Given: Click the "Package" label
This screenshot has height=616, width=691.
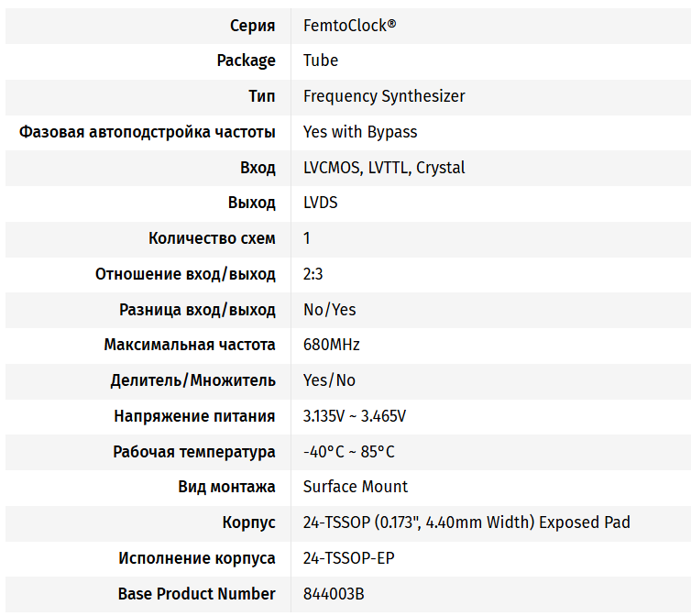Looking at the screenshot, I should (246, 60).
